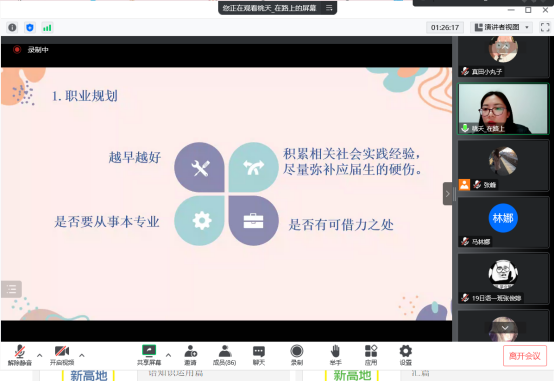Open the chat panel
The width and height of the screenshot is (554, 382).
(259, 355)
